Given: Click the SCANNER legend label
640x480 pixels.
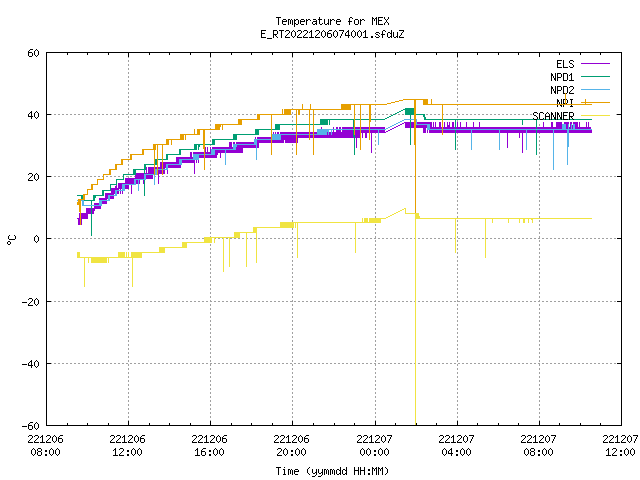Looking at the screenshot, I should coord(553,116).
